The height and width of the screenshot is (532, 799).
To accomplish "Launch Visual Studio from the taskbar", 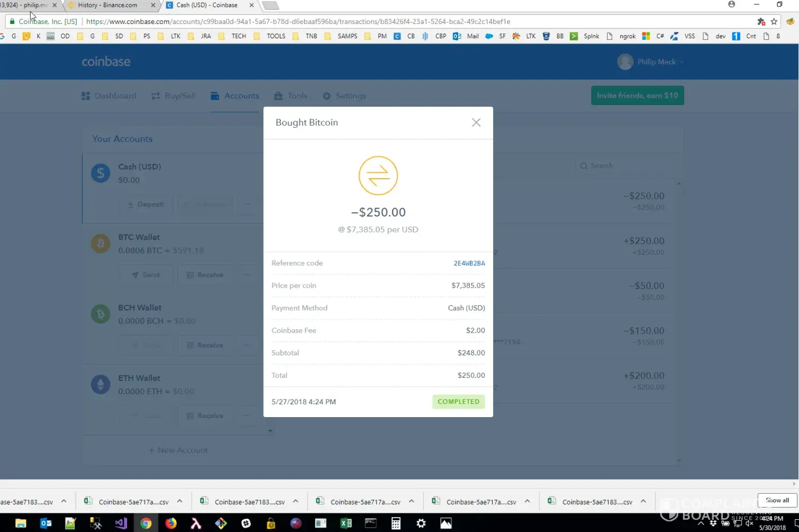I will 121,523.
